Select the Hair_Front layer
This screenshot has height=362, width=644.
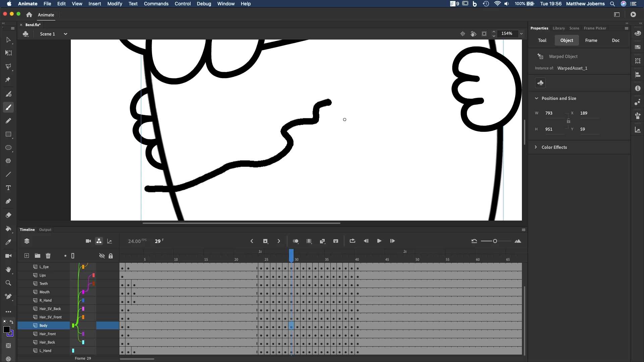pyautogui.click(x=48, y=334)
